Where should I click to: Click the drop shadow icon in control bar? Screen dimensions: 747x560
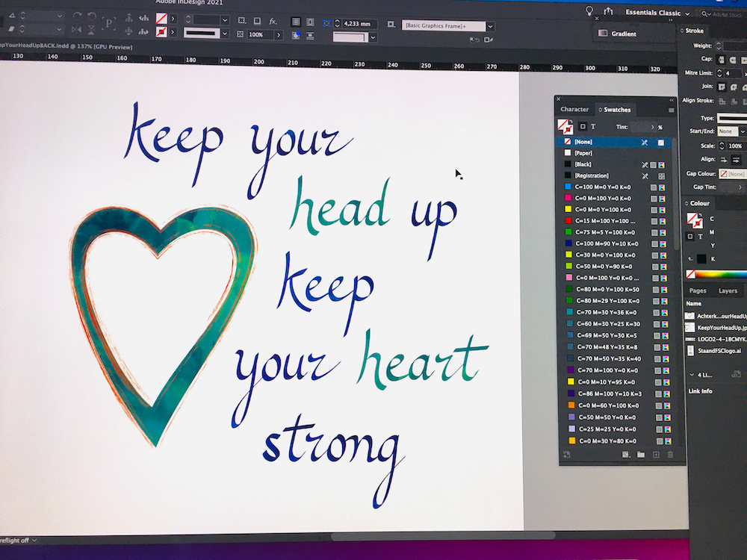pyautogui.click(x=257, y=21)
